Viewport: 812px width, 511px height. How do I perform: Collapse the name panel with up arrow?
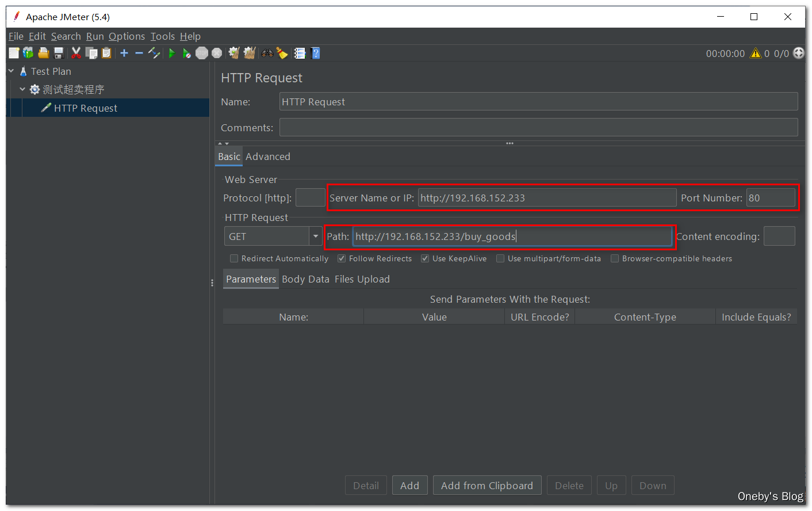pos(220,143)
